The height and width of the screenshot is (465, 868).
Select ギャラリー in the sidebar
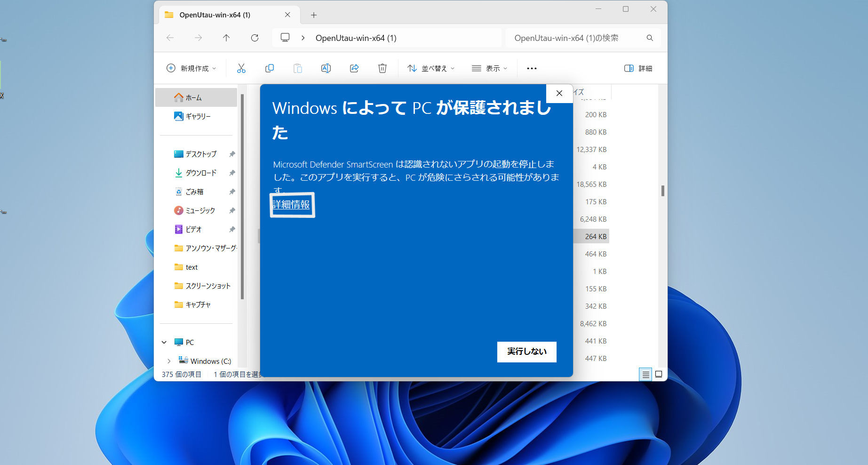pyautogui.click(x=196, y=116)
